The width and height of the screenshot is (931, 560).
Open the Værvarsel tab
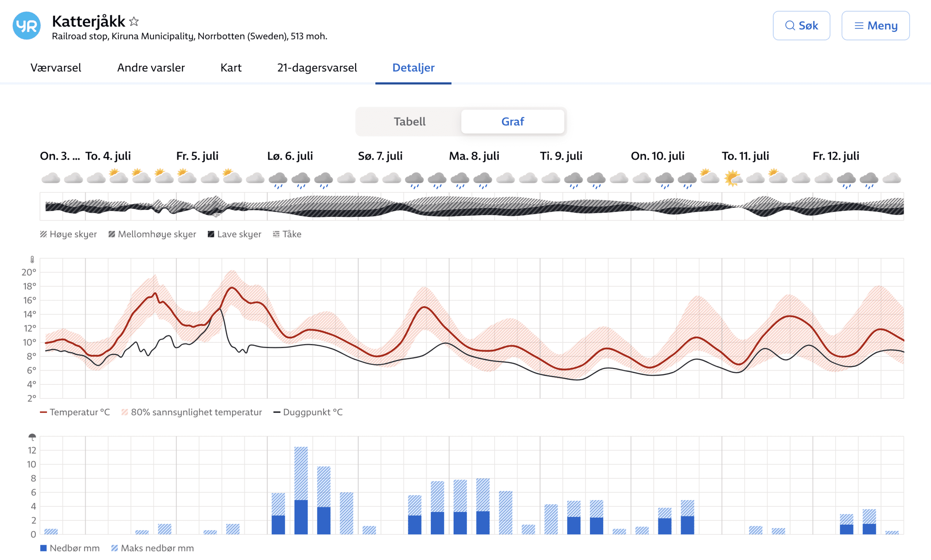pyautogui.click(x=55, y=68)
